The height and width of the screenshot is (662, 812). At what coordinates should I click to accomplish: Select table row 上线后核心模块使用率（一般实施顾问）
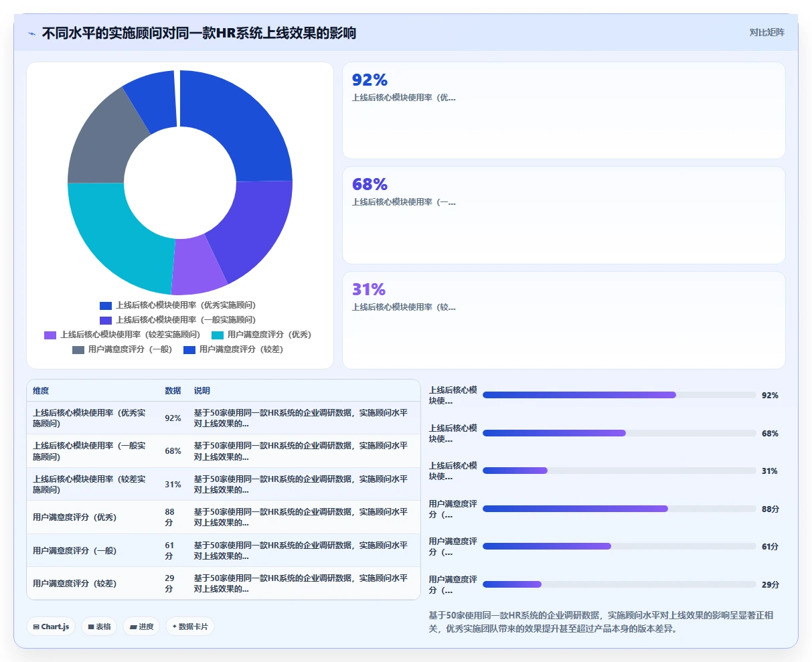224,451
